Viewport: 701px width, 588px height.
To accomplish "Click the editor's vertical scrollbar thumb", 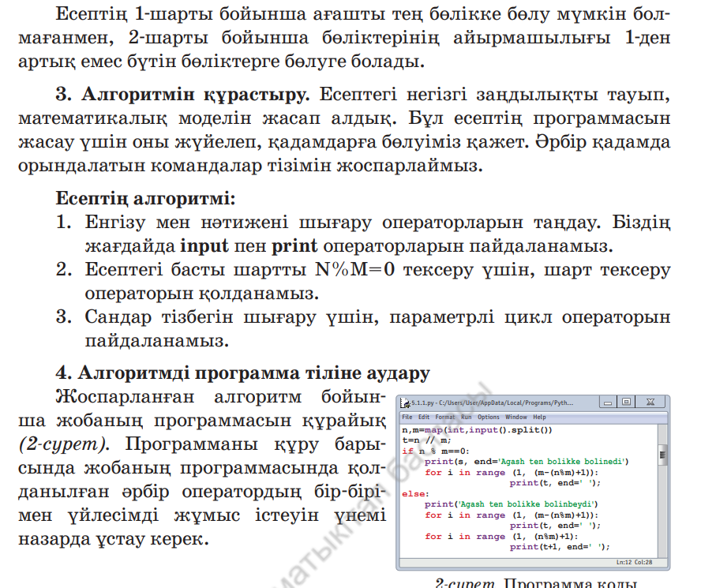I will (x=662, y=455).
